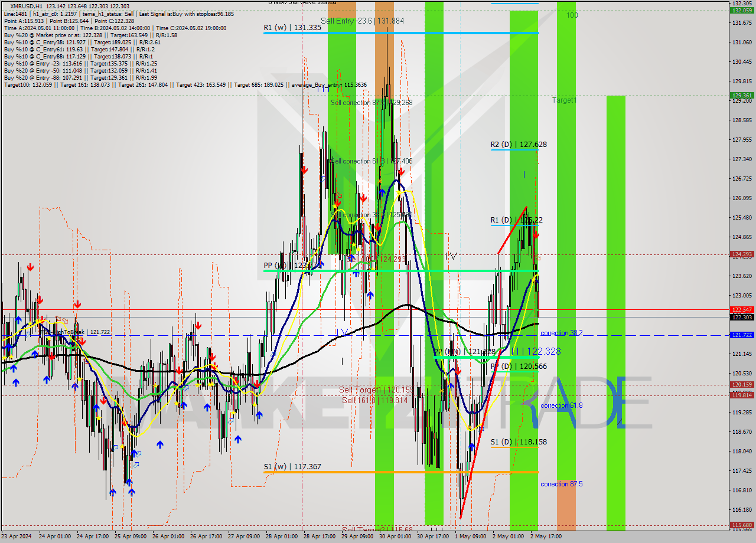Click the 131.060 value on price scale
The height and width of the screenshot is (543, 756).
[x=741, y=42]
